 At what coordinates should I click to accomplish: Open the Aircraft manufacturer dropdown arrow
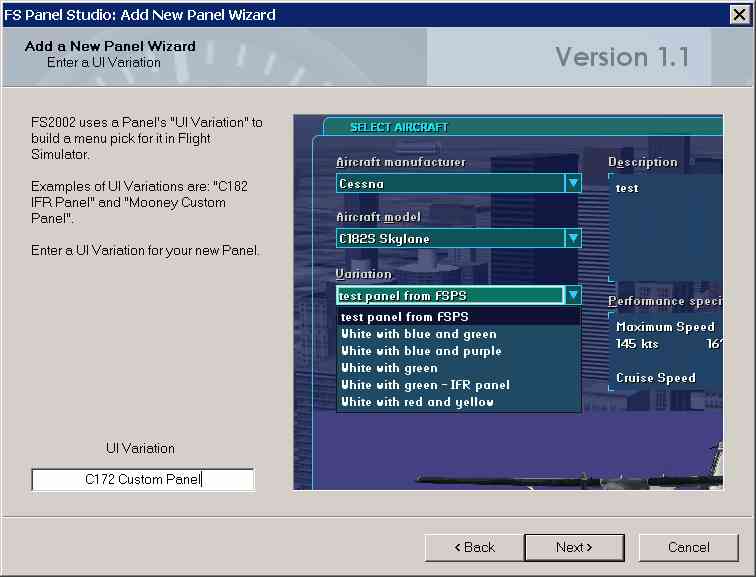tap(573, 183)
